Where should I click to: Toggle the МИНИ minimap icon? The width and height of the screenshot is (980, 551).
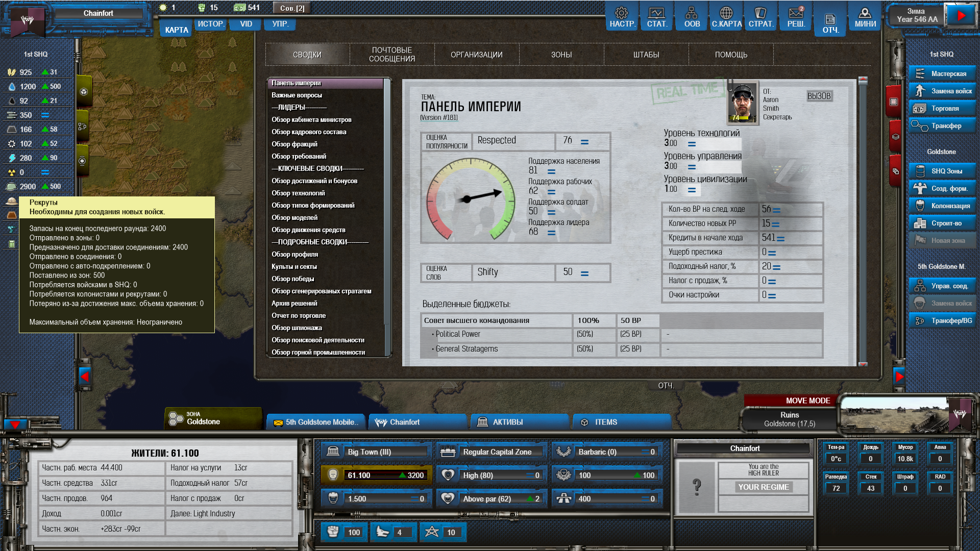pyautogui.click(x=865, y=17)
